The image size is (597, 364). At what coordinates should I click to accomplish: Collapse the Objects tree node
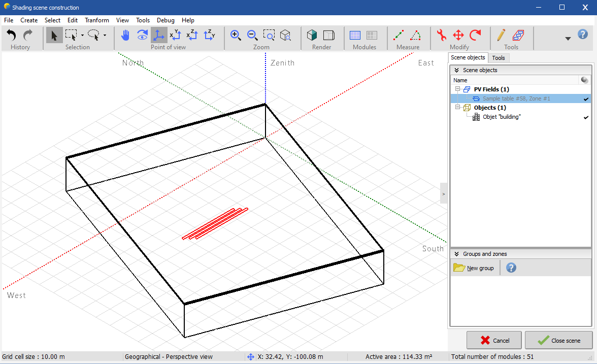458,107
